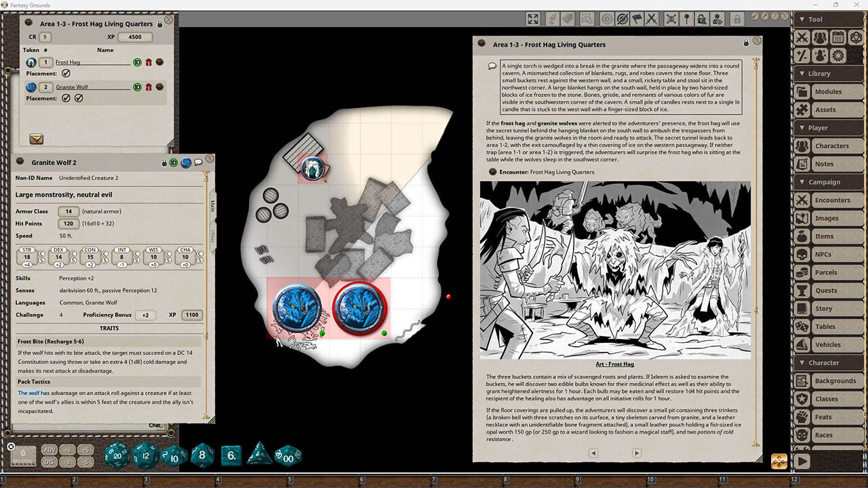Open the NPCs list in sidebar
868x488 pixels.
pyautogui.click(x=828, y=254)
